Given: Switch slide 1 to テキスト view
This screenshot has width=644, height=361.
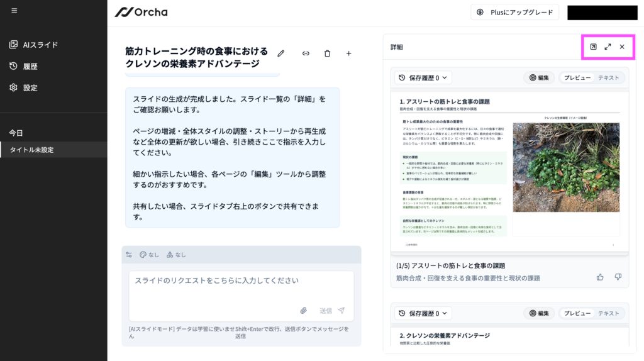Looking at the screenshot, I should tap(608, 77).
